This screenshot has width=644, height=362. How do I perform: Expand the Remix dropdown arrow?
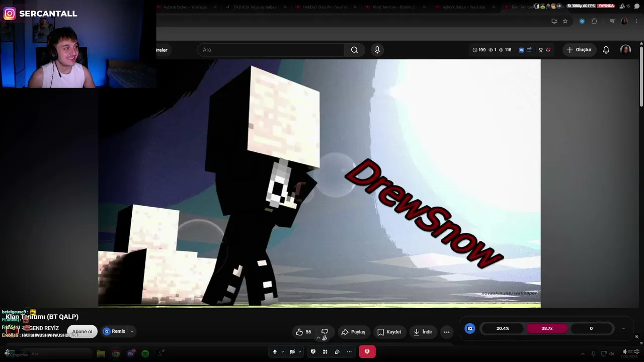tap(132, 331)
